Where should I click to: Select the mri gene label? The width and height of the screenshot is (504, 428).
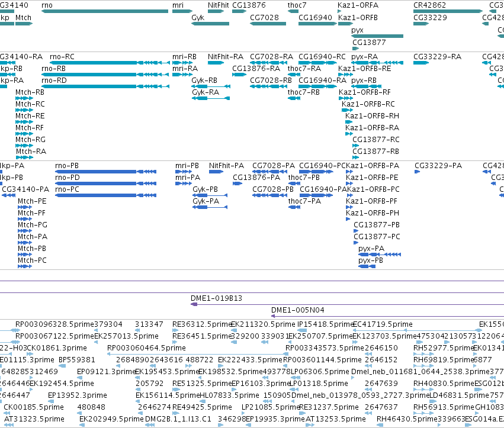[x=178, y=5]
